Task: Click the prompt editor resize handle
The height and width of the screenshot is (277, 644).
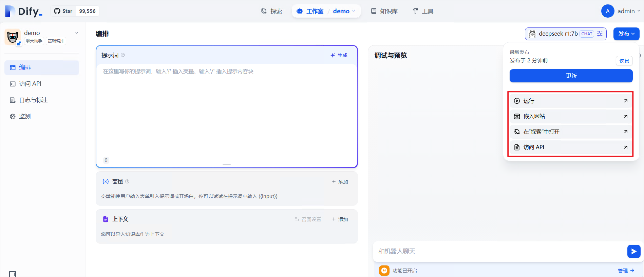Action: pyautogui.click(x=227, y=164)
